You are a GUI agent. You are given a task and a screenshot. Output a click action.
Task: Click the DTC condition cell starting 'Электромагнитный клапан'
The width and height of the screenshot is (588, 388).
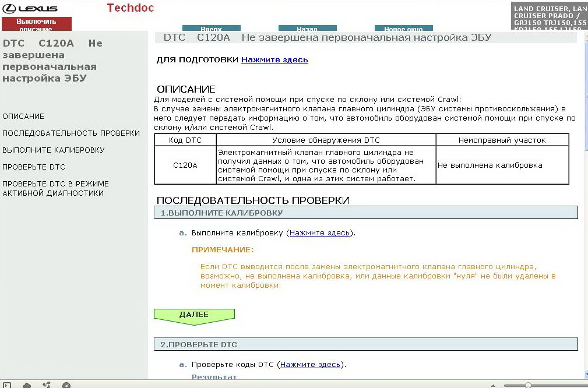[x=326, y=165]
